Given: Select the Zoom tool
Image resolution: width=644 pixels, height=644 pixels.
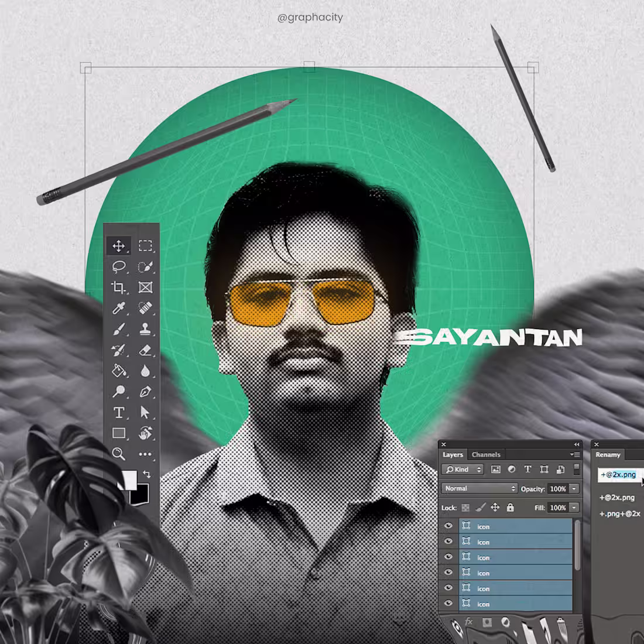Looking at the screenshot, I should 119,454.
